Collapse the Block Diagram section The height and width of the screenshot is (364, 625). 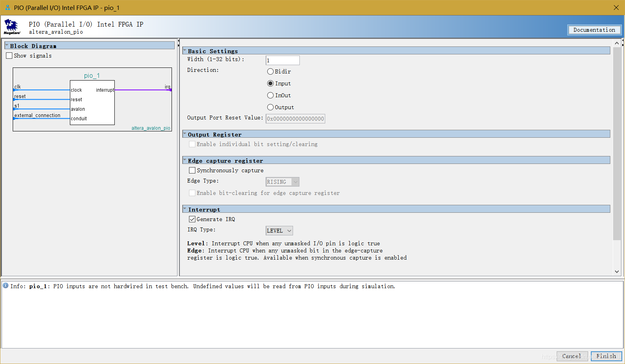7,46
